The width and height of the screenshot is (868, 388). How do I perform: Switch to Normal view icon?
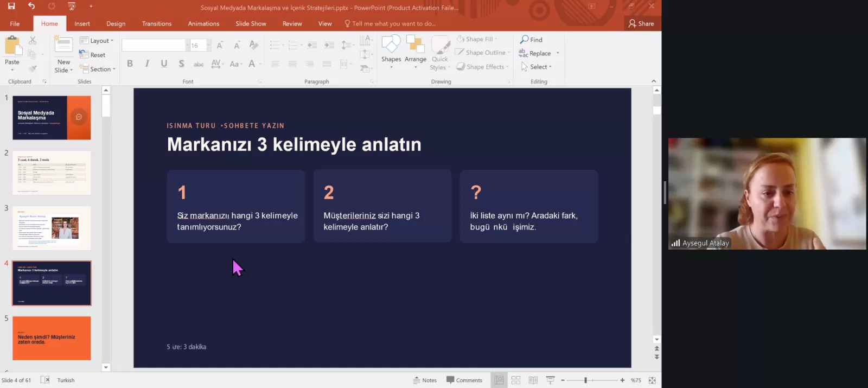[499, 380]
